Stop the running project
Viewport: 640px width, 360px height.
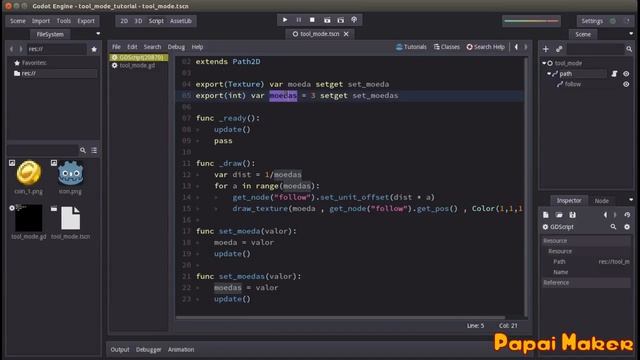coord(312,20)
